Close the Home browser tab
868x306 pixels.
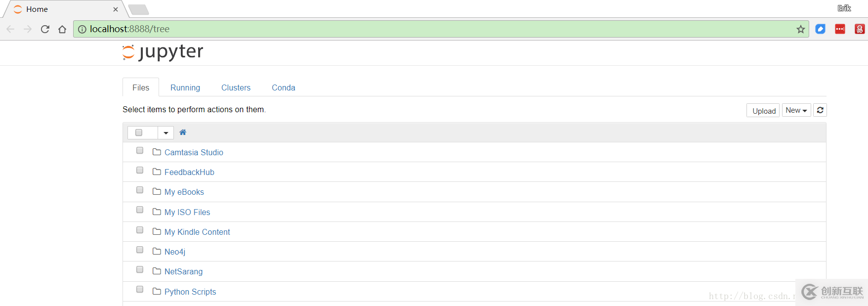click(x=116, y=9)
